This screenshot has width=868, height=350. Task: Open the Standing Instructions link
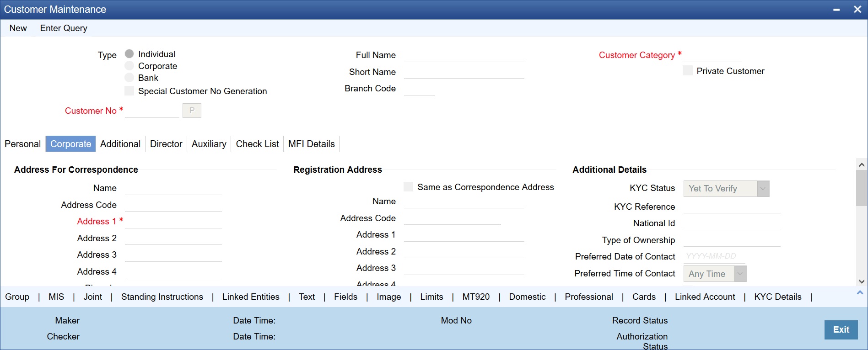(x=162, y=297)
